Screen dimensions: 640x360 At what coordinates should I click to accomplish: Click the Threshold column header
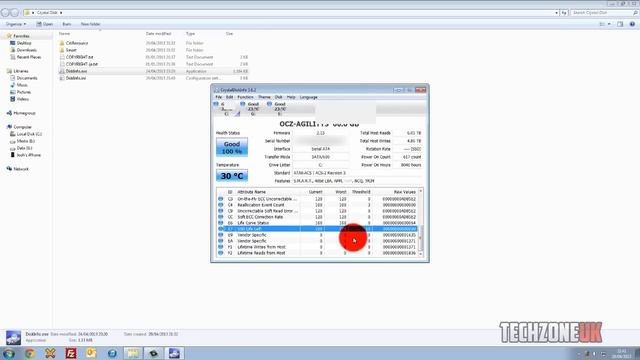tap(361, 192)
